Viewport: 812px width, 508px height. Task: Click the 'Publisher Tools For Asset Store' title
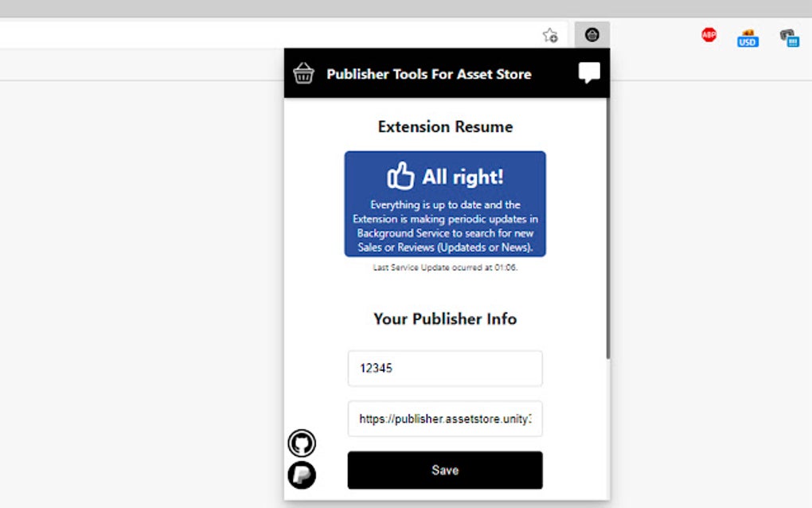click(x=428, y=74)
